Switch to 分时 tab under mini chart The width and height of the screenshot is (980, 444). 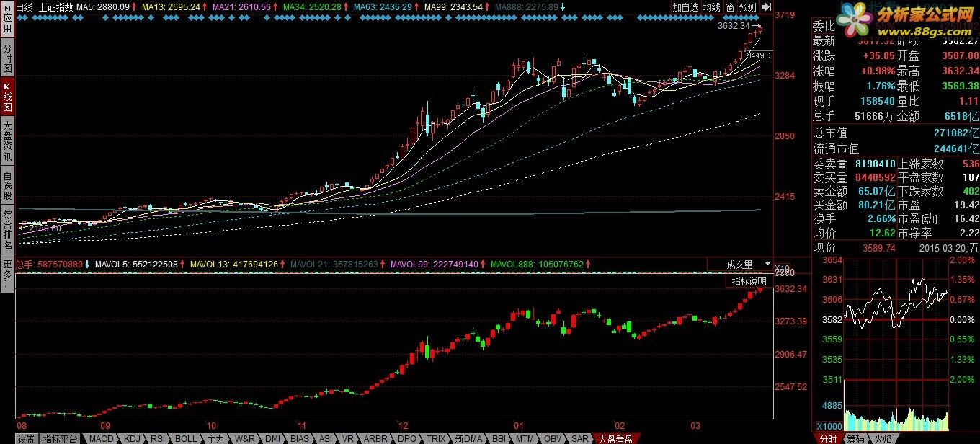tap(829, 438)
